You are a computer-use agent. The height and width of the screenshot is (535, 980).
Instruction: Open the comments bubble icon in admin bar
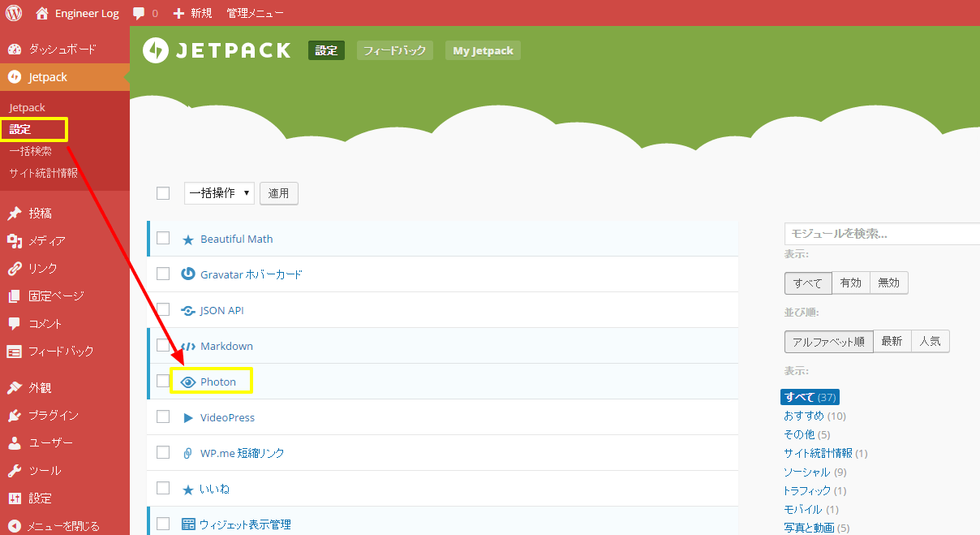[139, 14]
